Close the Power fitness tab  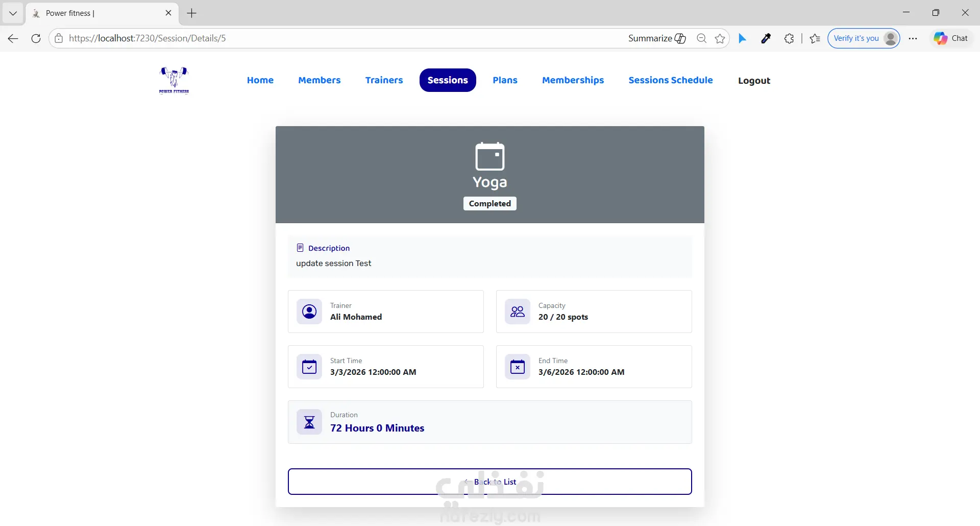tap(168, 13)
